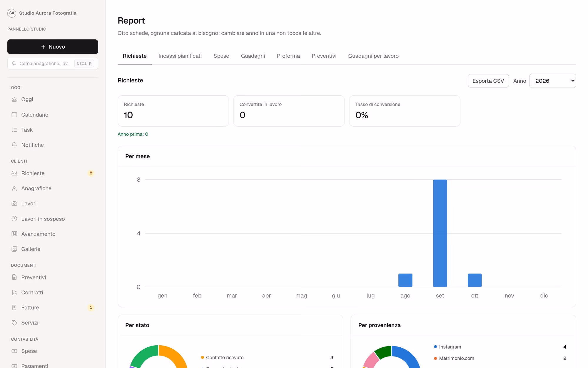Image resolution: width=588 pixels, height=368 pixels.
Task: Open the Preventivi report tab
Action: tap(324, 56)
